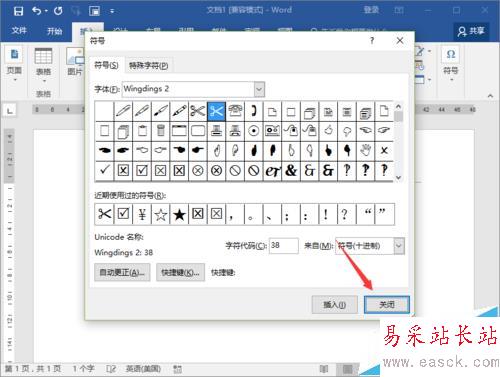
Task: Select the small x mark symbol
Action: point(384,151)
